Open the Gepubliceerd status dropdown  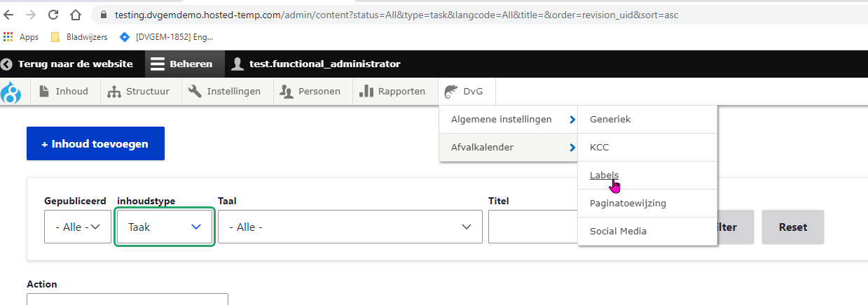(x=78, y=227)
